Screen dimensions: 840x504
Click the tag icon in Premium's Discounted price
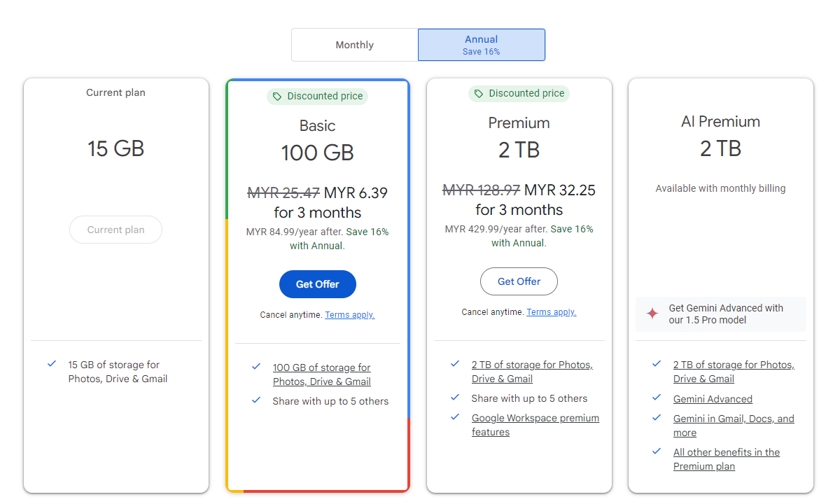[x=479, y=94]
